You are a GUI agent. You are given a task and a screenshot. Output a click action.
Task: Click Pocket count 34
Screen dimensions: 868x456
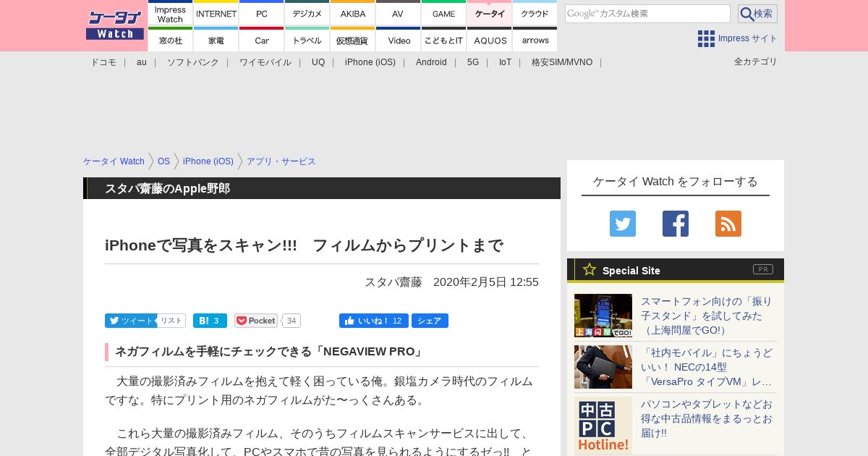click(x=292, y=321)
